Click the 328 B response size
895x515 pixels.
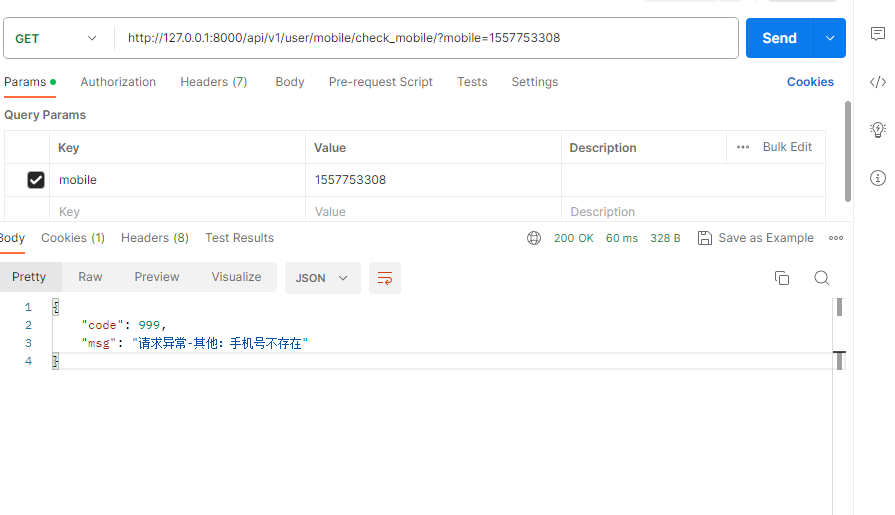[x=665, y=238]
